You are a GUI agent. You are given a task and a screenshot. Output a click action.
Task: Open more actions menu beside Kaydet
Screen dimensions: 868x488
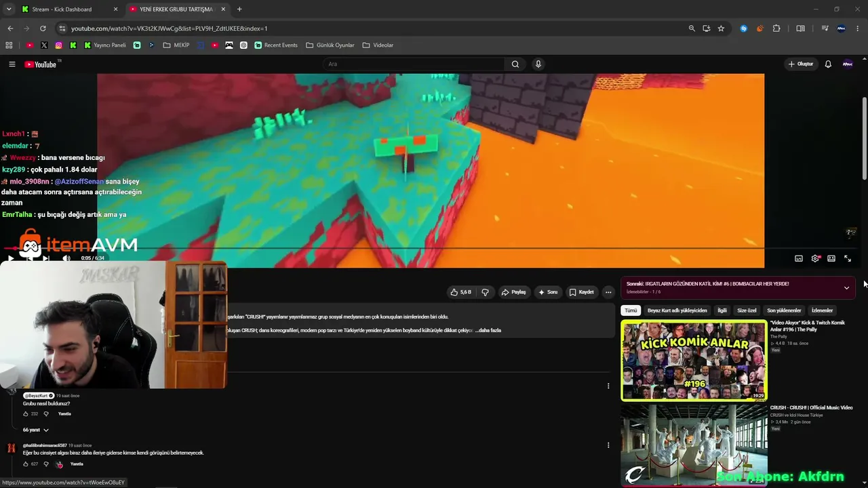pyautogui.click(x=608, y=292)
